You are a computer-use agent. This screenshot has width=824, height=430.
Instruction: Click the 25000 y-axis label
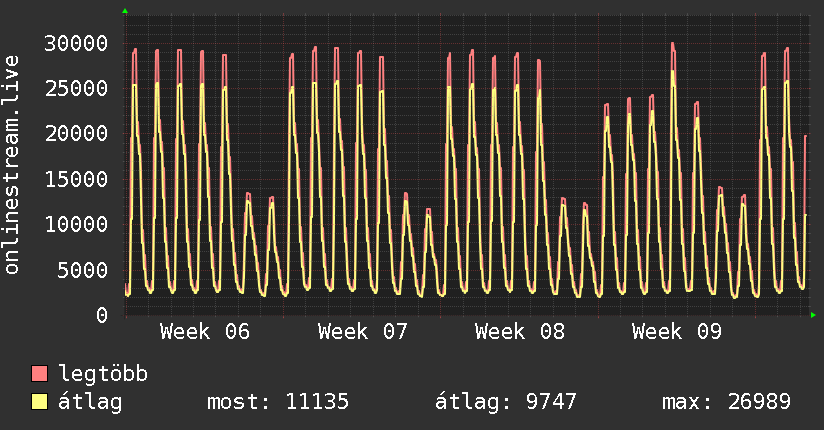(79, 88)
